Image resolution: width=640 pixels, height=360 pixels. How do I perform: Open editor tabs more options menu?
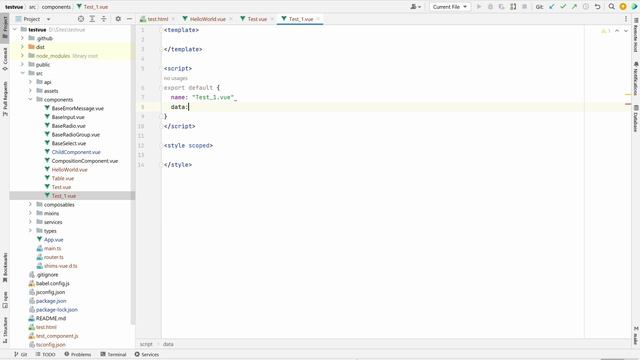(x=626, y=19)
